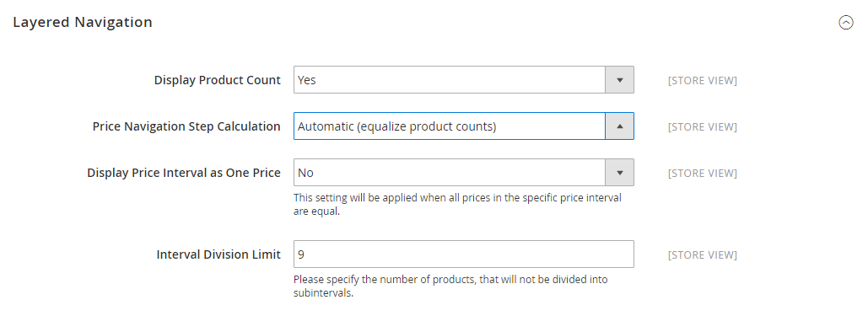Click the up arrow beside Automatic (equalize product counts)
868x316 pixels.
(x=619, y=126)
